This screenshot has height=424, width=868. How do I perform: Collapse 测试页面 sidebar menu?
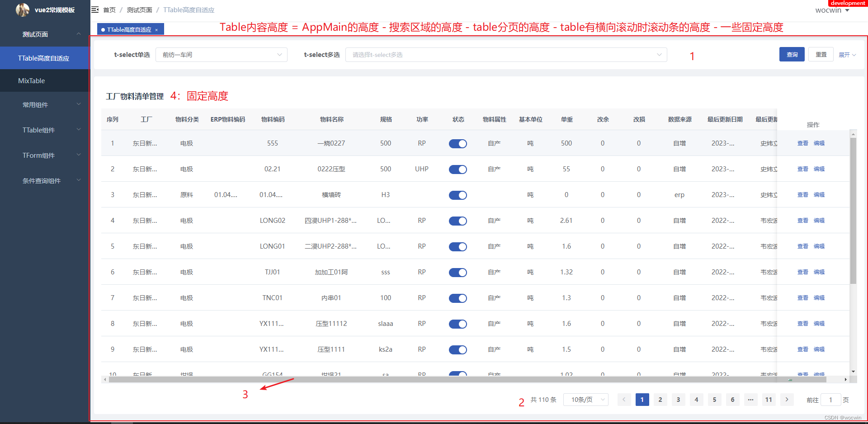pos(45,34)
